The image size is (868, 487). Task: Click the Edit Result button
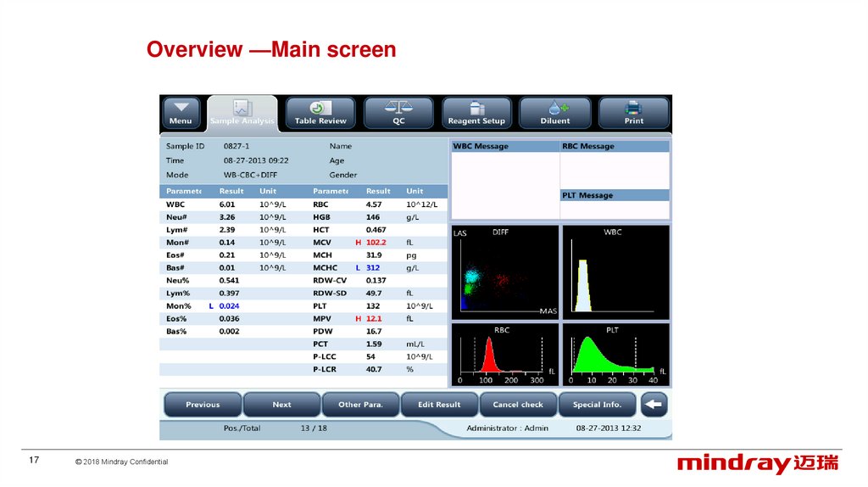coord(439,405)
